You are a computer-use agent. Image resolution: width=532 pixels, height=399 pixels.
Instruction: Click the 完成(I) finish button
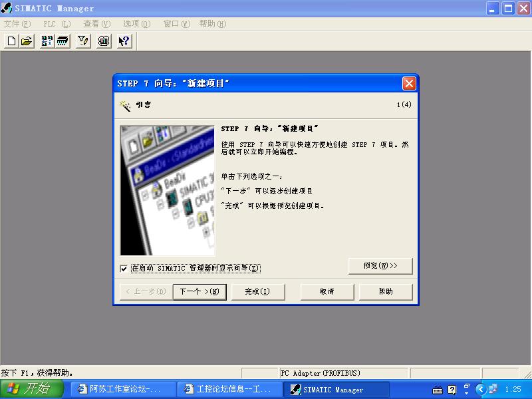(258, 292)
